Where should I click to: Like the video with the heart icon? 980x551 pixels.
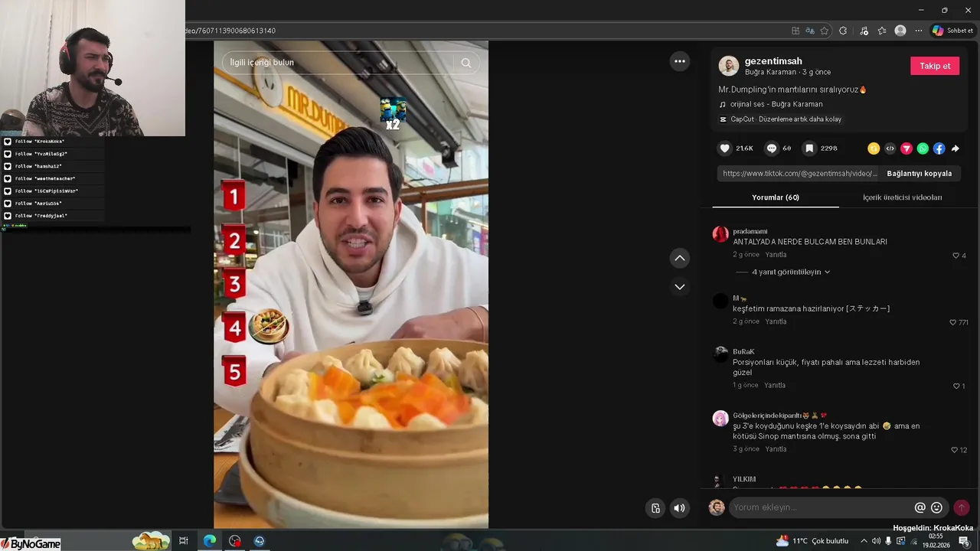724,148
